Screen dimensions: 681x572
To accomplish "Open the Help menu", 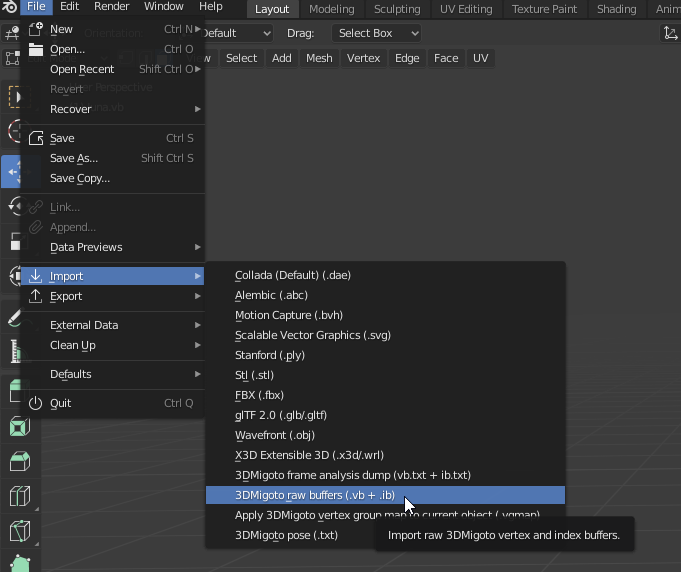I will pyautogui.click(x=211, y=7).
